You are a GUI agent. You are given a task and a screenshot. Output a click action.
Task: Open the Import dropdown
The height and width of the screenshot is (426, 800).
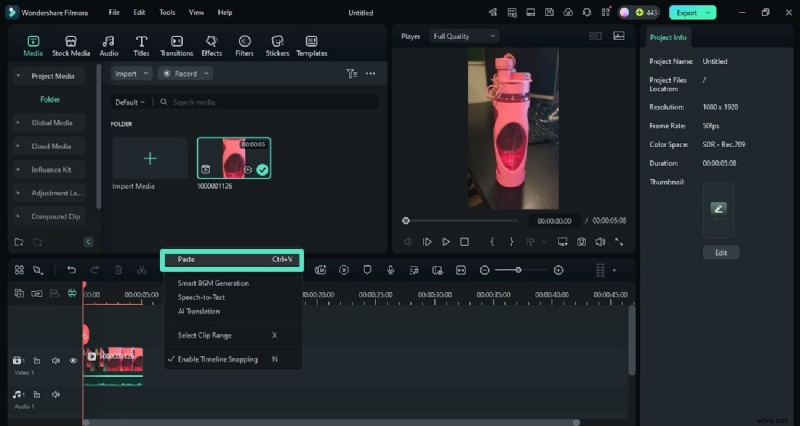132,73
